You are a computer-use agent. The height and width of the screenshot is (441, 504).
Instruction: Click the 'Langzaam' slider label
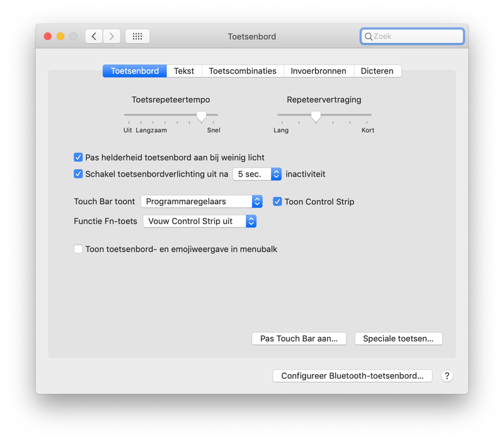tap(151, 130)
